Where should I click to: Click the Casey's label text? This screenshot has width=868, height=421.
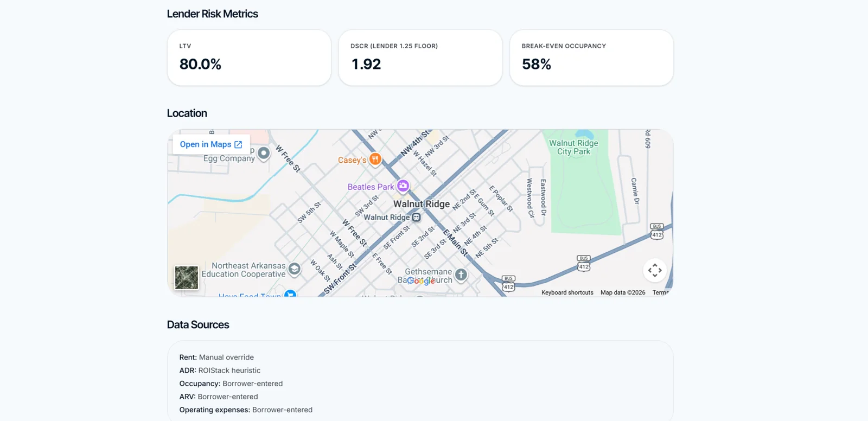(352, 160)
